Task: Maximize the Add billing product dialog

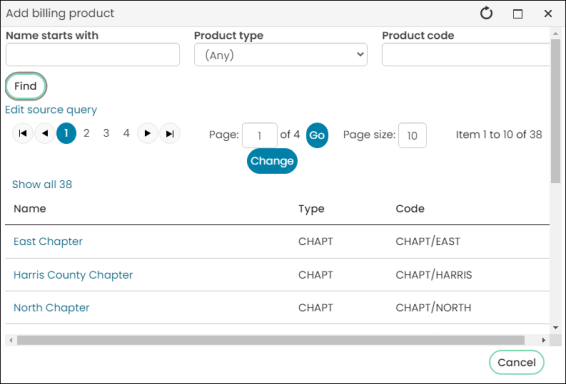Action: tap(518, 14)
